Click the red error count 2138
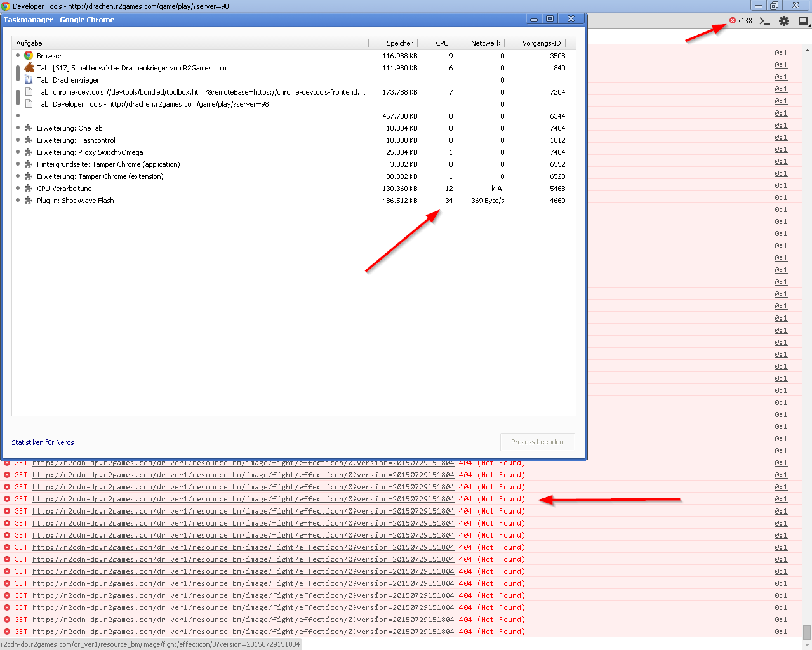The image size is (812, 650). tap(740, 21)
